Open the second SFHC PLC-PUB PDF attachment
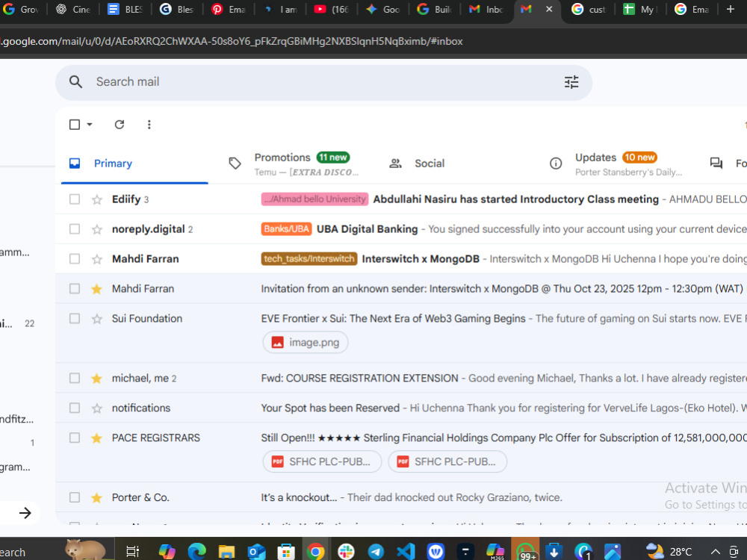The image size is (747, 560). [447, 461]
